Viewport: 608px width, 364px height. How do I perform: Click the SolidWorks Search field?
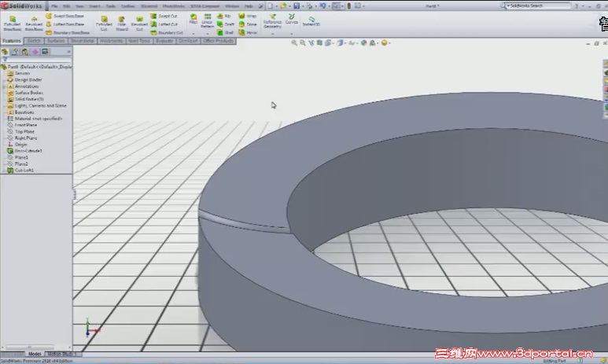tap(537, 6)
